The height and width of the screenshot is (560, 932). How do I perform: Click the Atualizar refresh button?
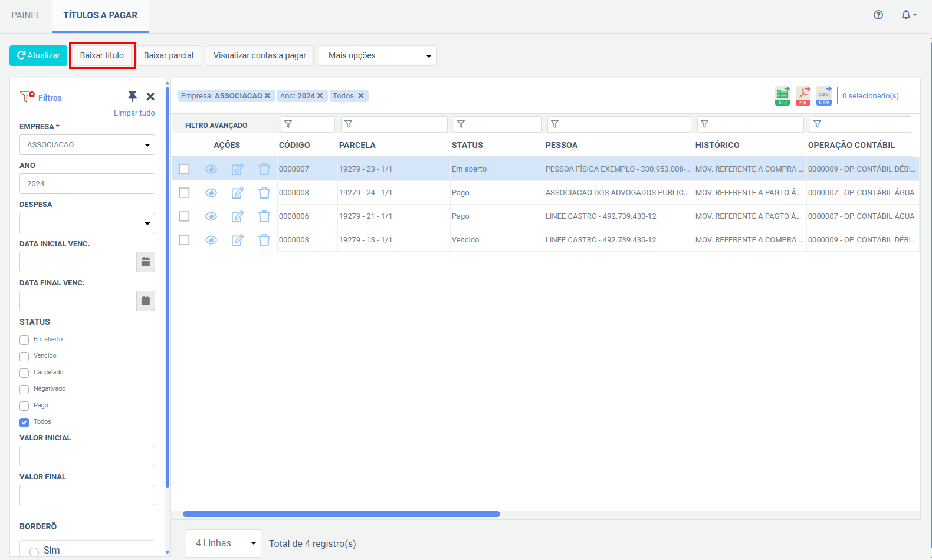(38, 55)
